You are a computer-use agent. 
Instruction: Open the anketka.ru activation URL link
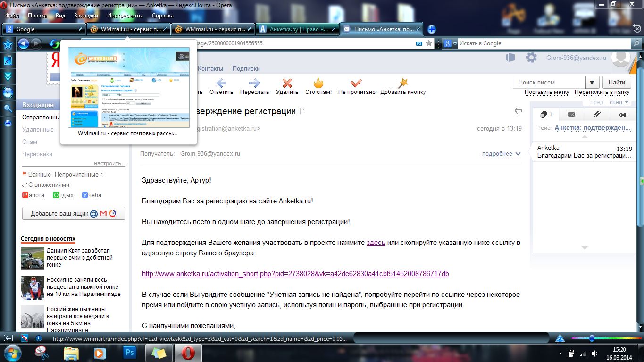(295, 274)
